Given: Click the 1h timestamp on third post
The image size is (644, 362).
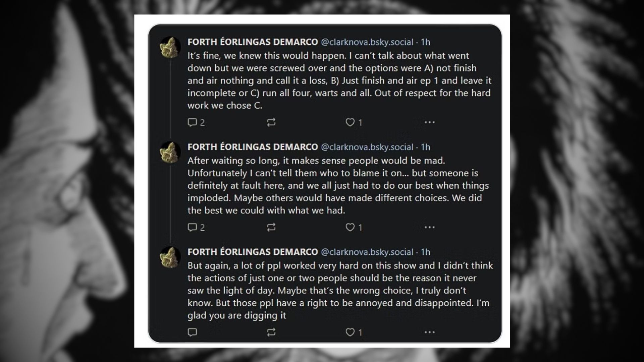Looking at the screenshot, I should 425,252.
